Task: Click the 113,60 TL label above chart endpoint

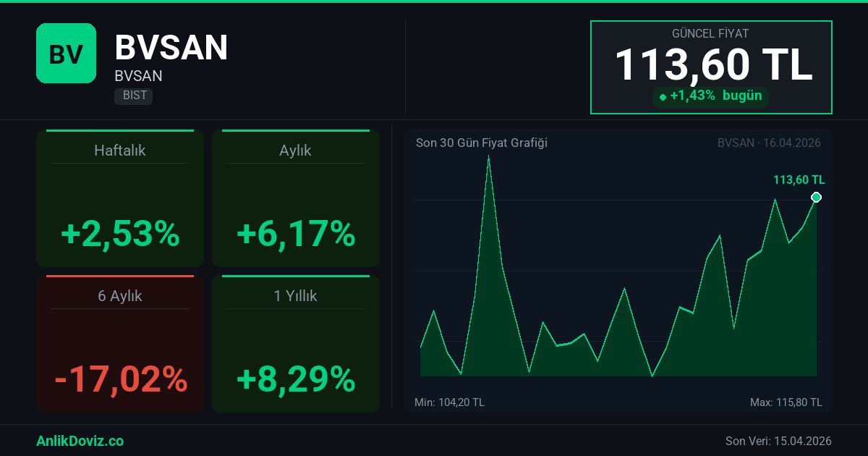Action: coord(799,180)
